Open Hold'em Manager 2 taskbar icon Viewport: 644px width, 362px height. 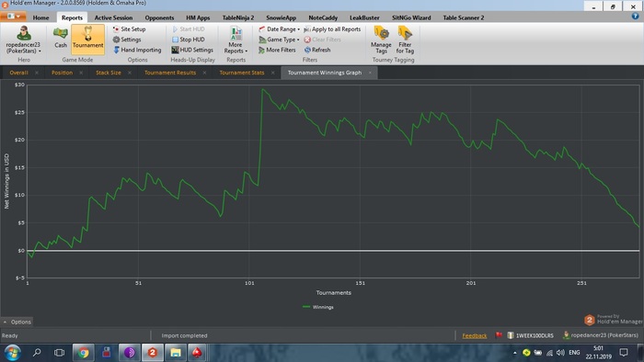click(153, 353)
